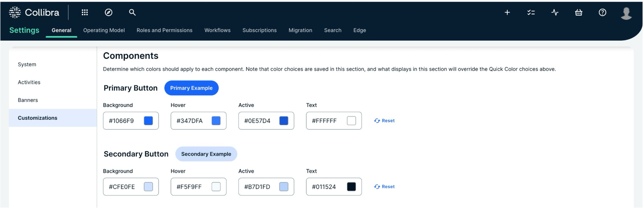The height and width of the screenshot is (208, 644).
Task: Click the Secondary Button heading text
Action: [x=136, y=154]
